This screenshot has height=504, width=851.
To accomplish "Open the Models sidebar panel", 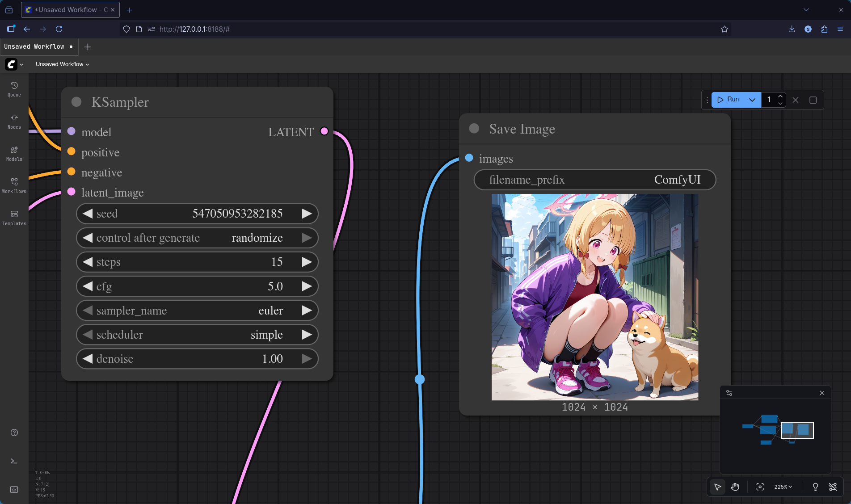I will (14, 153).
